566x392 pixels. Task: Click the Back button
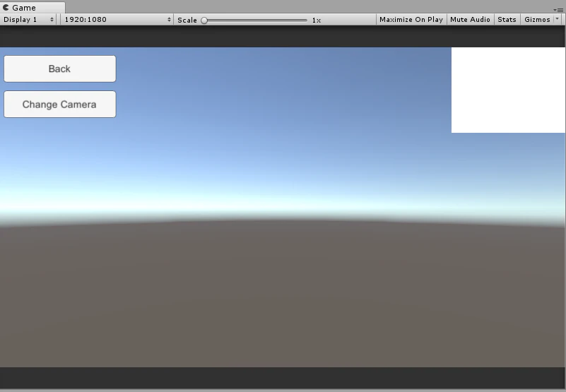[60, 69]
